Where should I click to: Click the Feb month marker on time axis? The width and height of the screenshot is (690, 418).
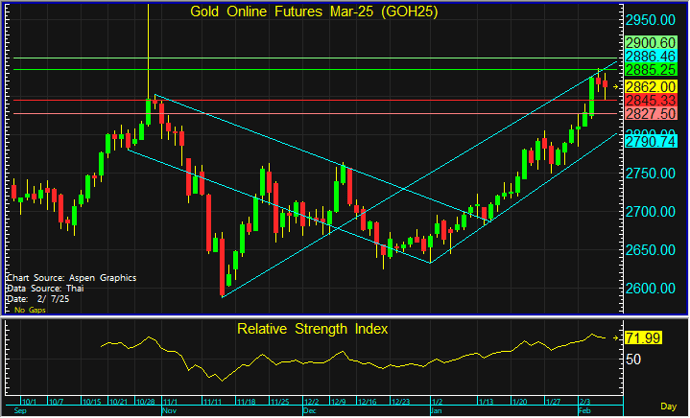click(x=585, y=410)
